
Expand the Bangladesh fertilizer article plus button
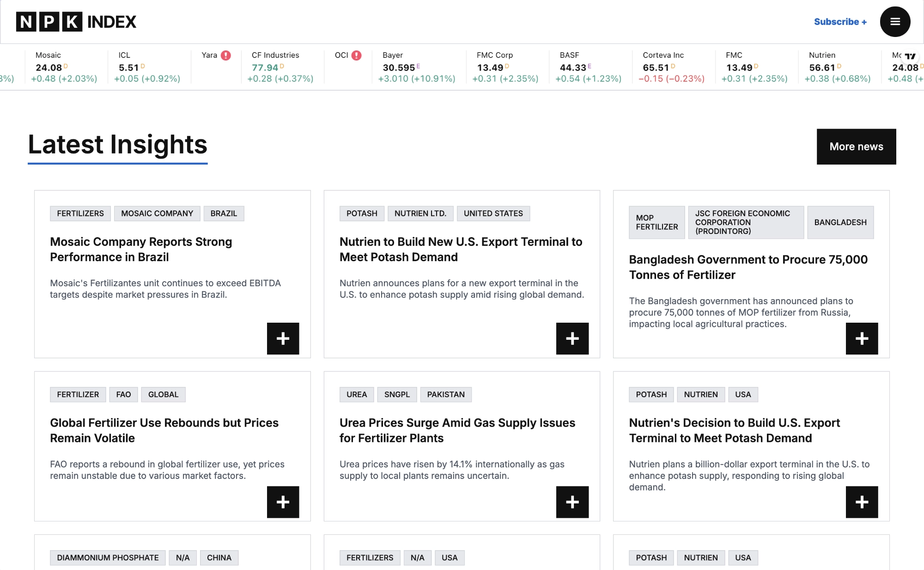coord(861,338)
